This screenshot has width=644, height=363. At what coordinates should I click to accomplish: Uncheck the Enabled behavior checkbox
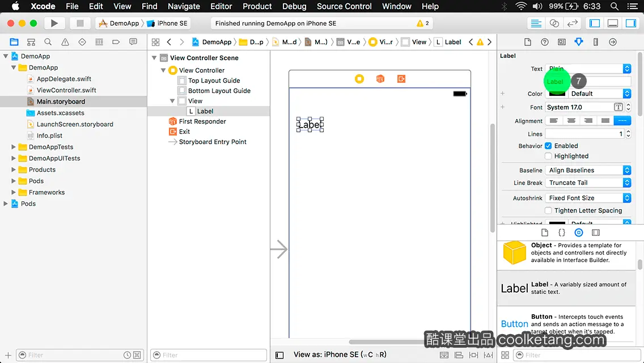[548, 146]
